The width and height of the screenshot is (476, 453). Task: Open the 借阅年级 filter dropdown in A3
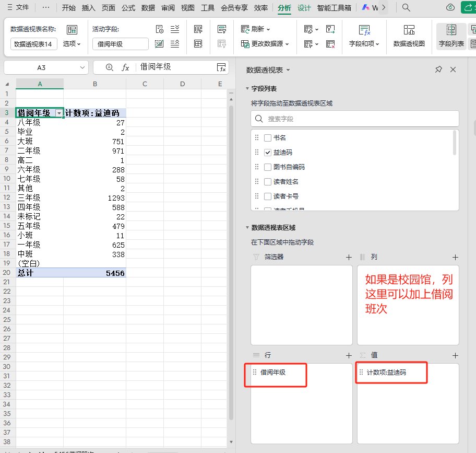point(59,113)
